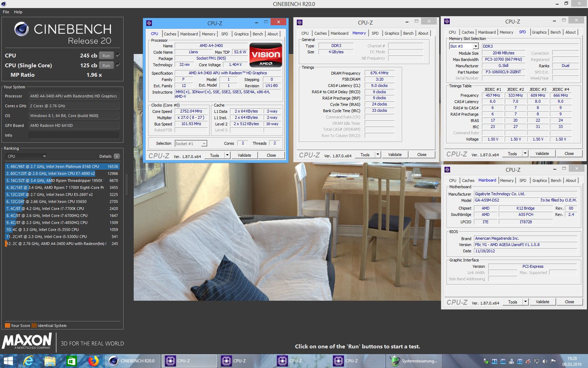Open Tools dropdown arrow in CPU-Z CPU window
The height and width of the screenshot is (368, 588).
[227, 155]
